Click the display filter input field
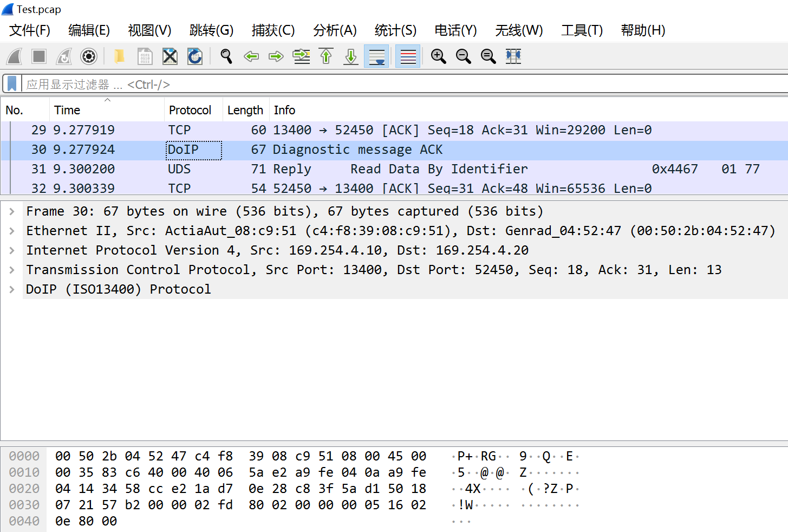This screenshot has width=788, height=532. tap(217, 84)
